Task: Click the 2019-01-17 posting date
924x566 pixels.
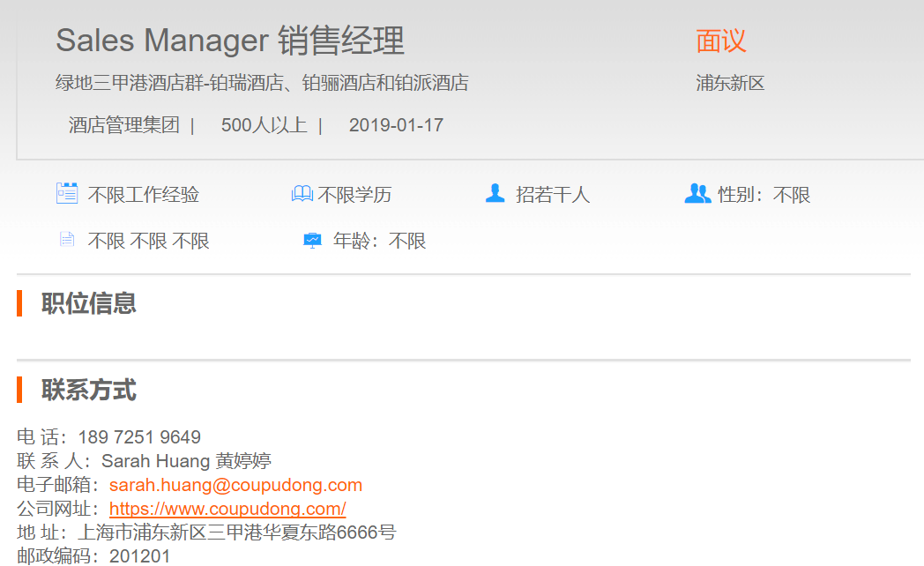Action: coord(396,125)
